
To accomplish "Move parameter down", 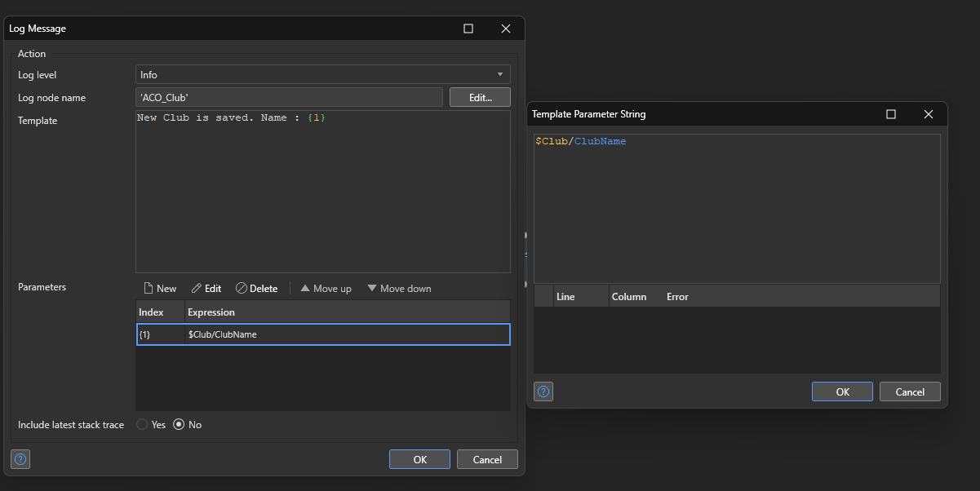I will coord(399,288).
